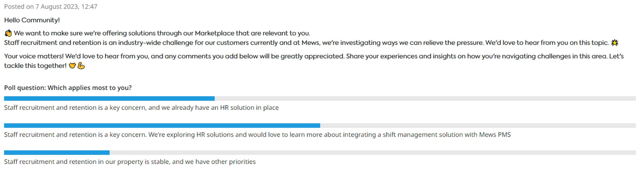Click the 'industry-wide challenge' sentence
The height and width of the screenshot is (172, 644).
coord(306,43)
